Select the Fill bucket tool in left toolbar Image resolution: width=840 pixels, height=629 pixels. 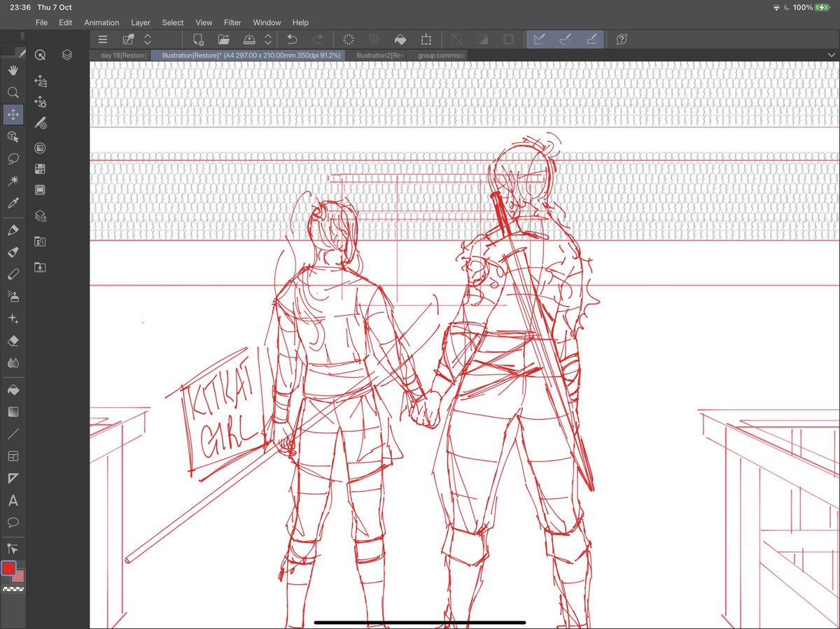pos(13,390)
